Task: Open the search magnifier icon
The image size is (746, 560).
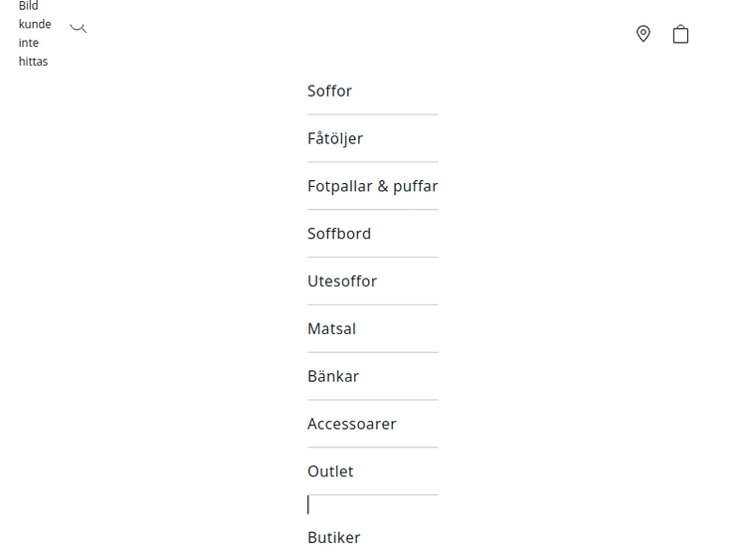Action: coord(79,29)
